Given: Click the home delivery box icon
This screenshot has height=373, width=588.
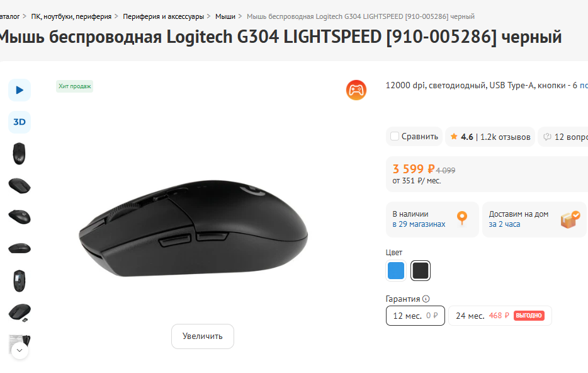Looking at the screenshot, I should tap(570, 219).
